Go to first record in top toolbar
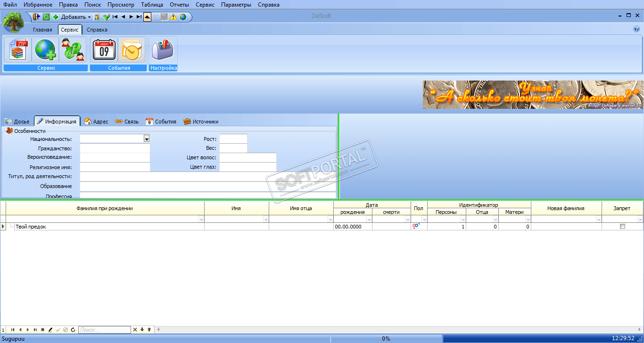Viewport: 644px width, 343px height. pyautogui.click(x=115, y=17)
